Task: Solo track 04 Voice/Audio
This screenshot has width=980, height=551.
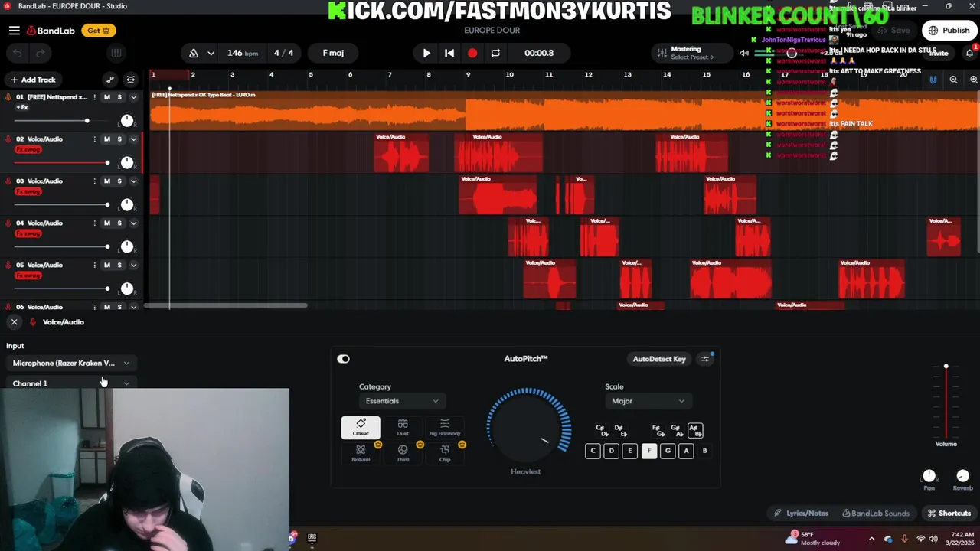Action: click(119, 223)
